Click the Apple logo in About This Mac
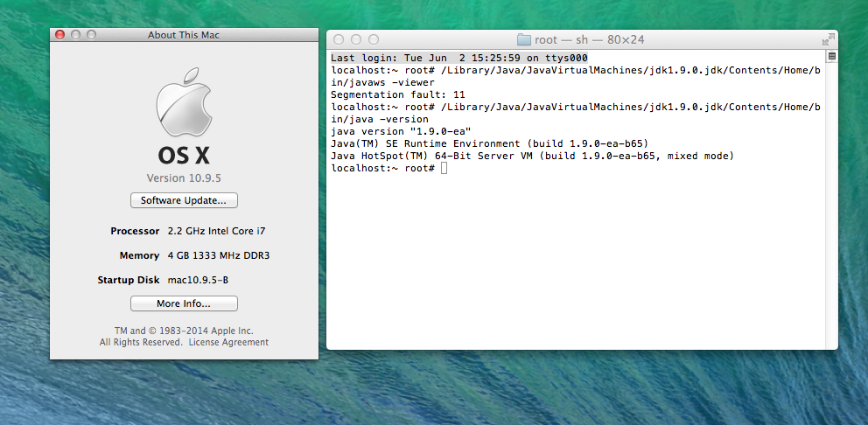868x425 pixels. [x=184, y=102]
